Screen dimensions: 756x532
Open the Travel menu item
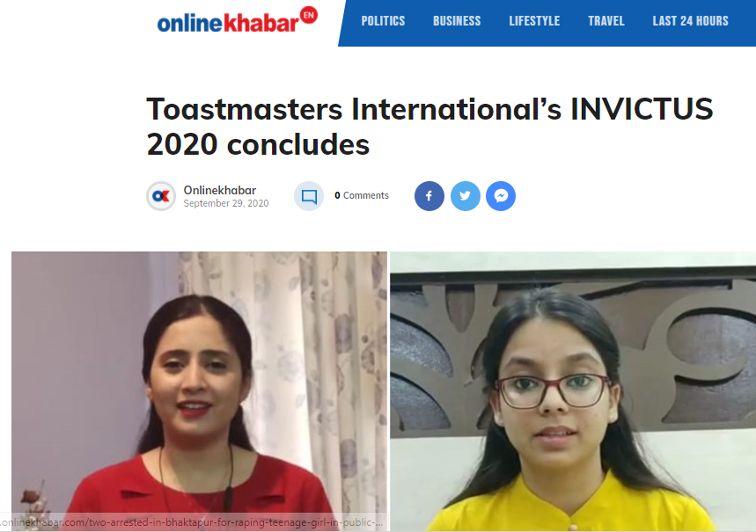click(x=606, y=21)
